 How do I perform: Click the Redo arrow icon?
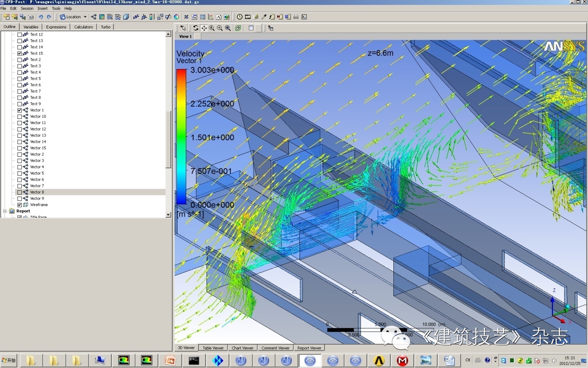[49, 17]
